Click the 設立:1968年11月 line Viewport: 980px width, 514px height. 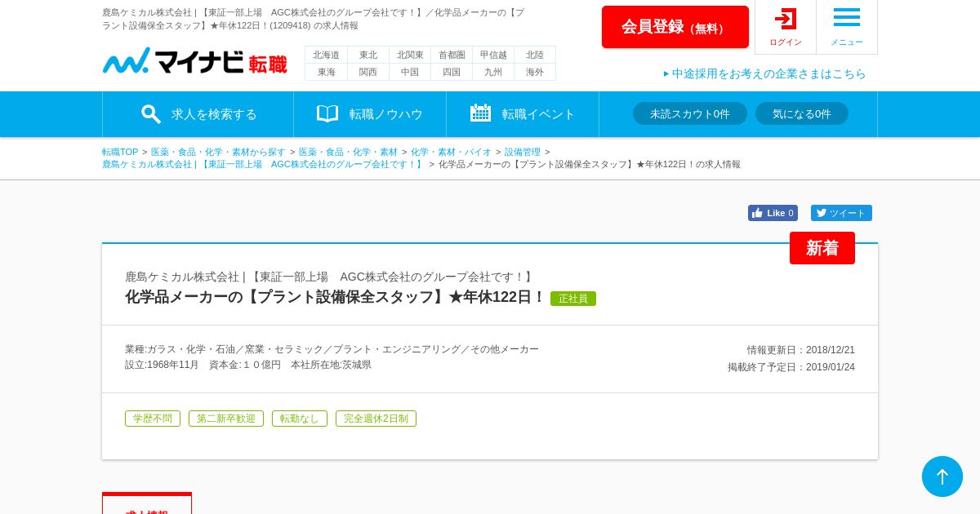point(248,365)
